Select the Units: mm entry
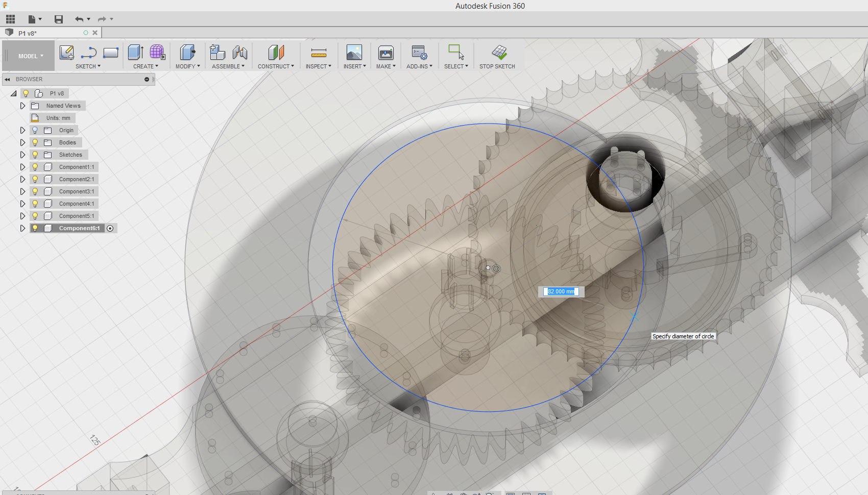This screenshot has height=495, width=868. coord(58,118)
